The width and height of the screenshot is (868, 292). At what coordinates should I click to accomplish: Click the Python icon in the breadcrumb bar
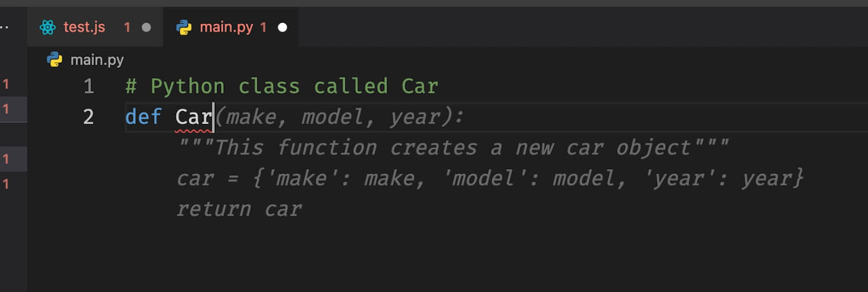pos(54,59)
